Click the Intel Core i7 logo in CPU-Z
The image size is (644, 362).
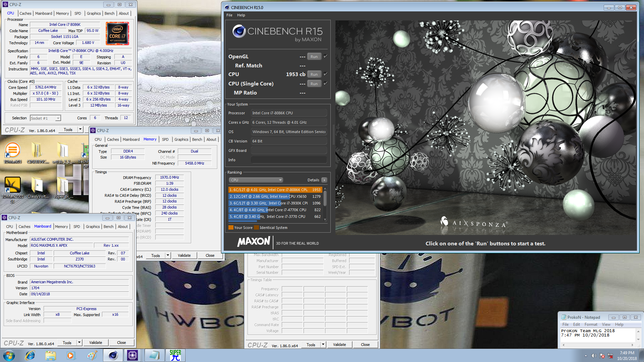coord(117,34)
